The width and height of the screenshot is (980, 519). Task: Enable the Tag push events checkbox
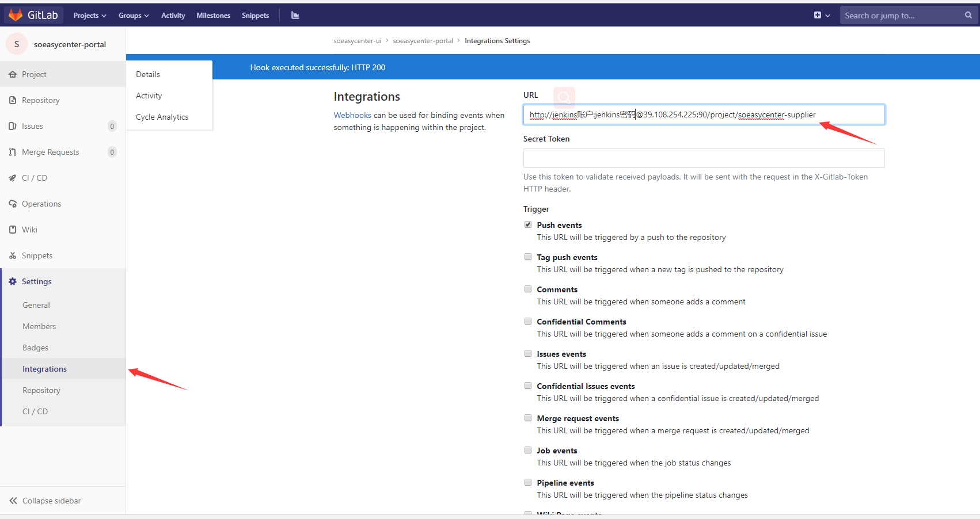pos(528,257)
